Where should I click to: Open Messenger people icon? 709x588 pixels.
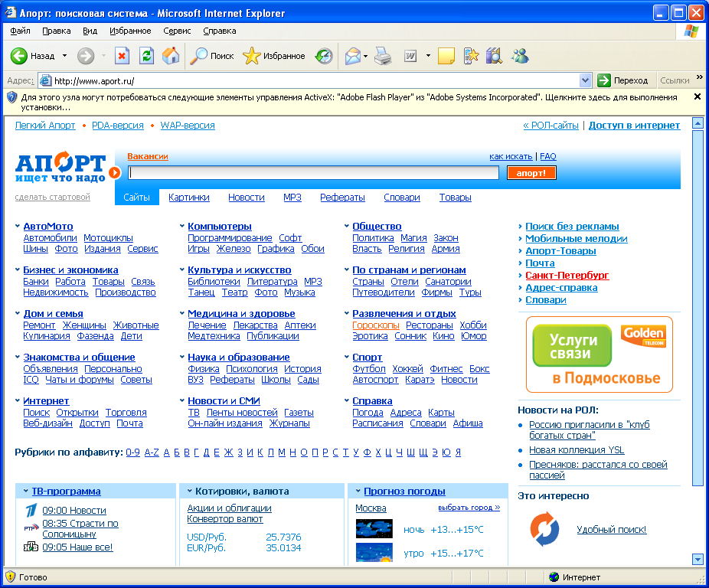(520, 56)
